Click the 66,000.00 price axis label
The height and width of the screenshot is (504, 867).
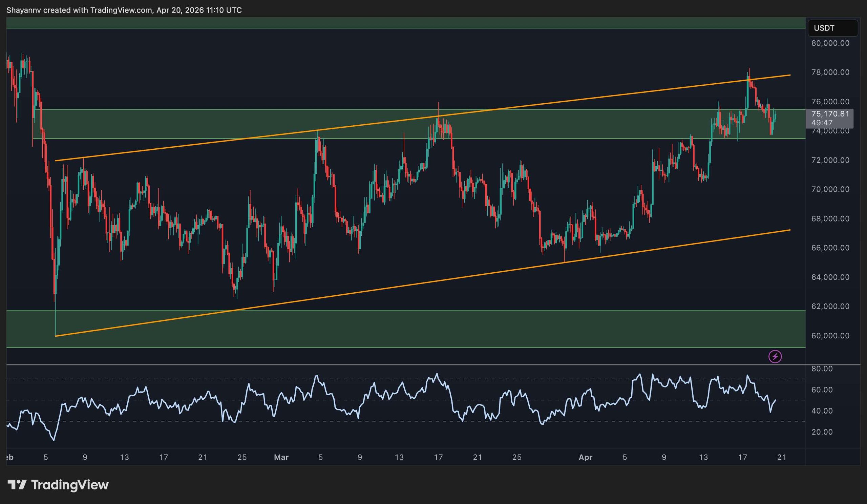pyautogui.click(x=830, y=248)
